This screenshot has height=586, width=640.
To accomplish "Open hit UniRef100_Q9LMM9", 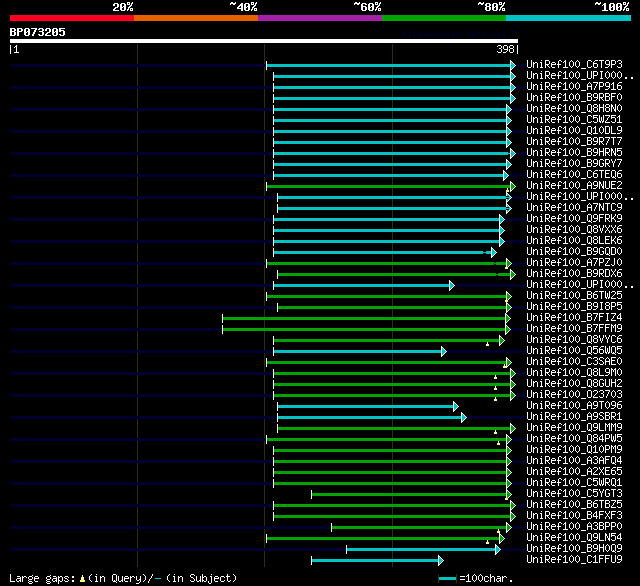I will click(x=574, y=428).
